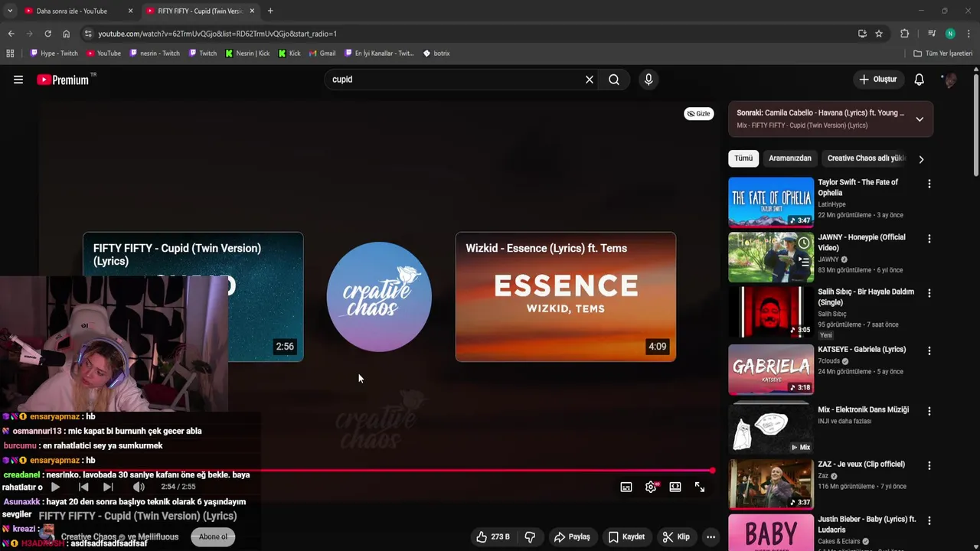The width and height of the screenshot is (980, 551).
Task: Close the FIFTY FIFTY Cupid tab
Action: pyautogui.click(x=252, y=11)
